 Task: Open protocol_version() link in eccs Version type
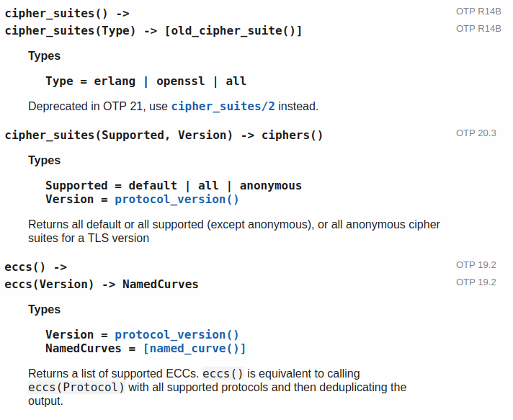point(177,335)
